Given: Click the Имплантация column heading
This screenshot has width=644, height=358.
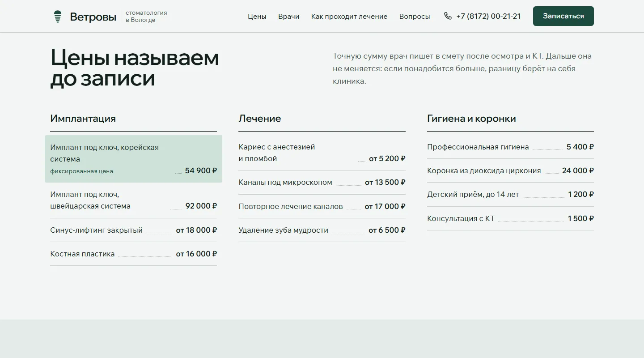Looking at the screenshot, I should 83,119.
